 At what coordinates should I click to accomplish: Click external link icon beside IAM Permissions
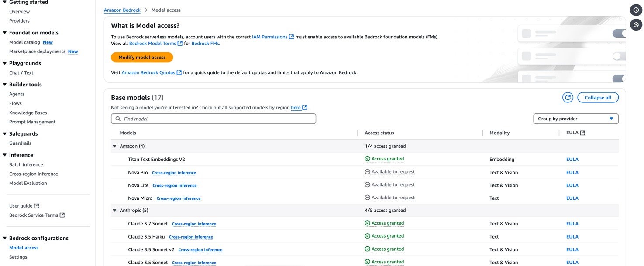click(291, 37)
